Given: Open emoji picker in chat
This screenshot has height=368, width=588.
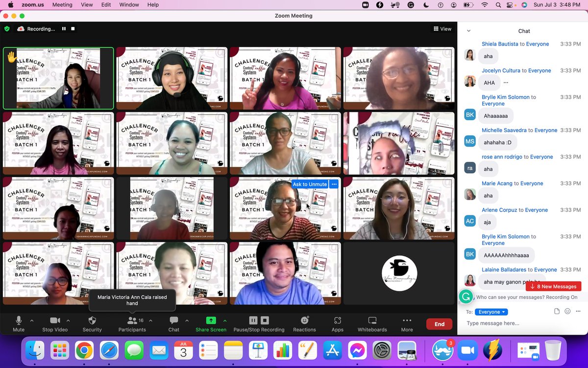Looking at the screenshot, I should click(x=567, y=312).
